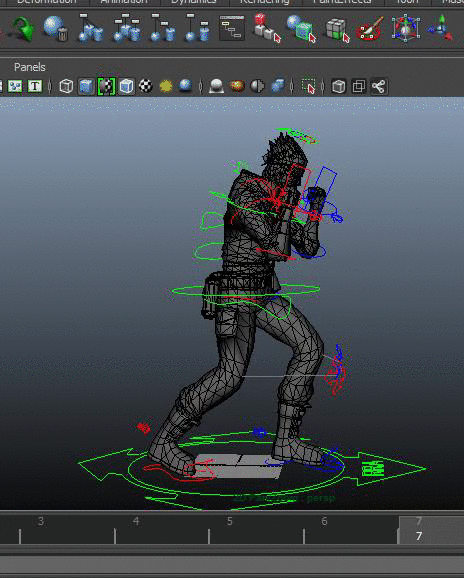
Task: Click the T text icon in panel toolbar
Action: coord(35,86)
